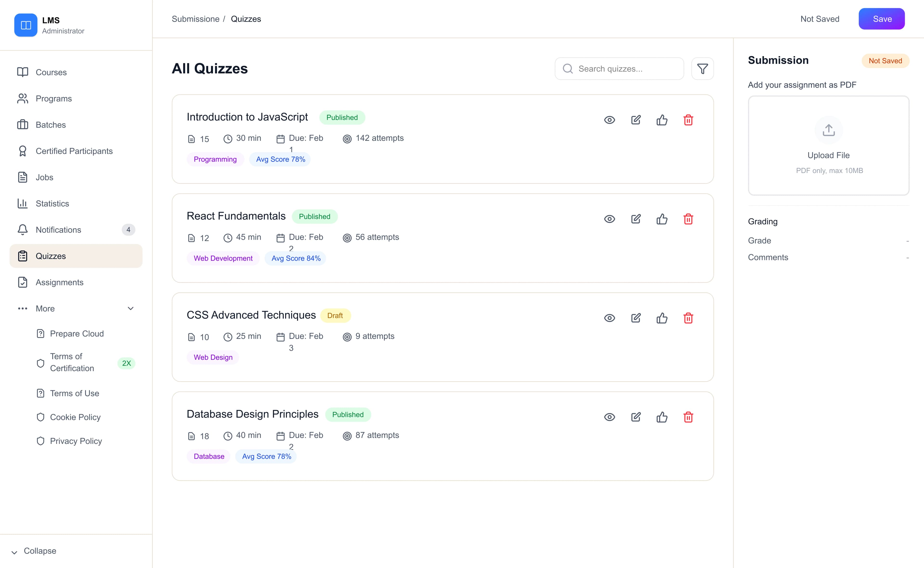
Task: Delete the CSS Advanced Techniques quiz
Action: 688,318
